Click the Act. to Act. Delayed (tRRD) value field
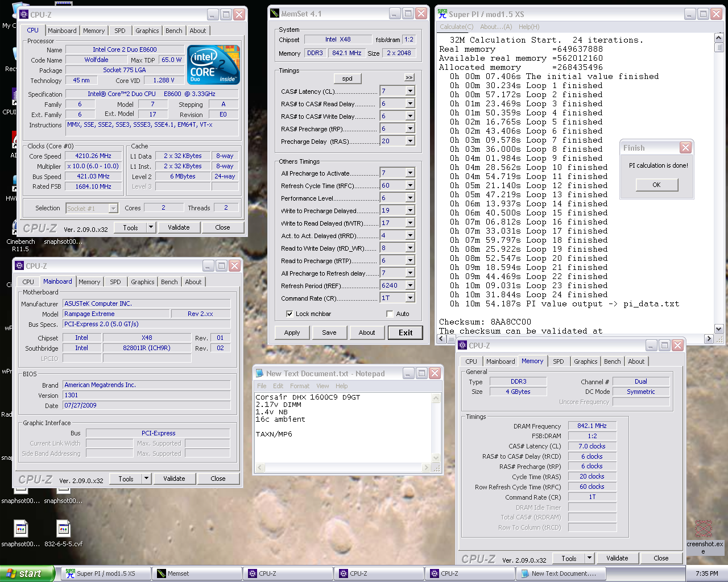728x582 pixels. (392, 235)
